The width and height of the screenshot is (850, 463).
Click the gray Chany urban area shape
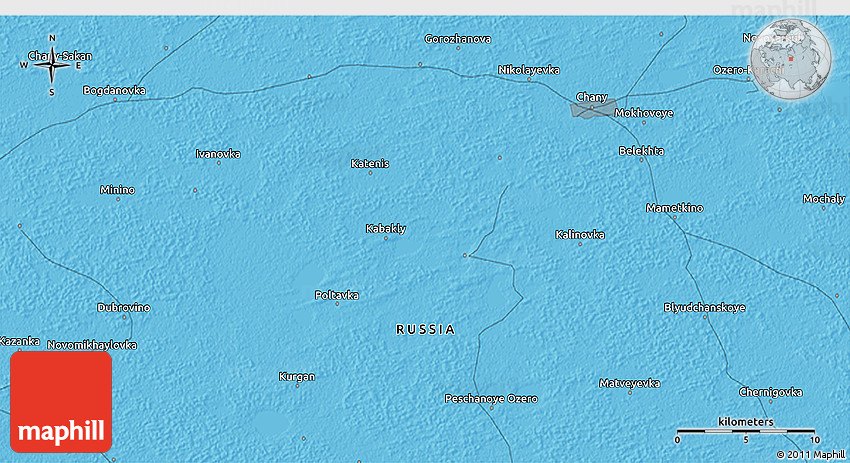click(593, 108)
